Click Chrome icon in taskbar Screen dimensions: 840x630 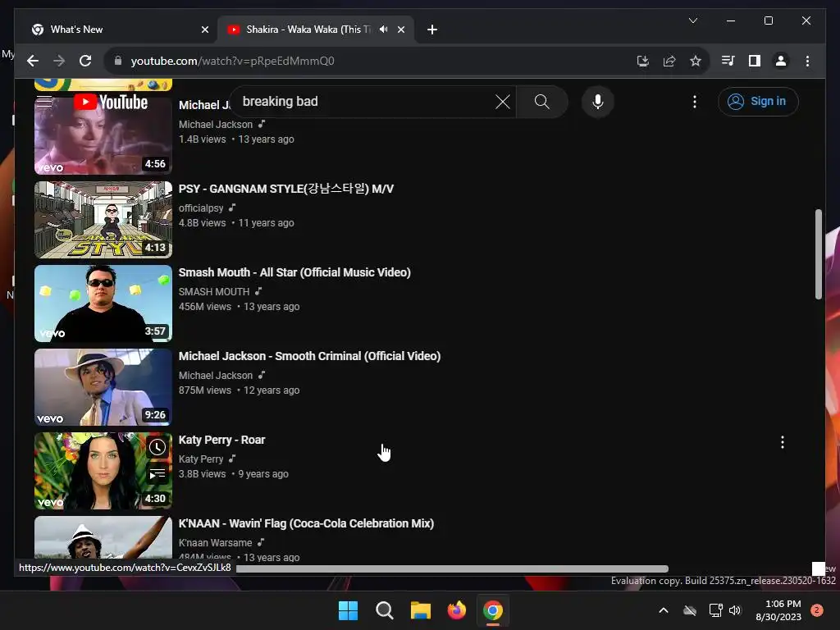[x=493, y=610]
